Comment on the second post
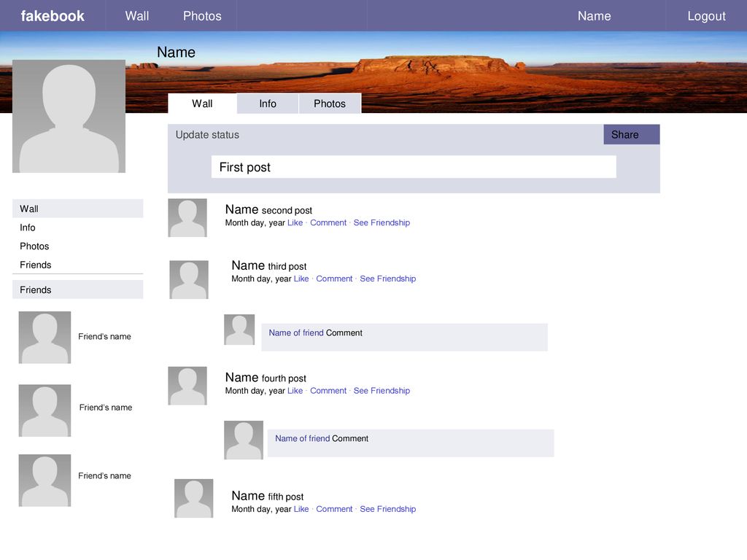The width and height of the screenshot is (747, 560). point(328,222)
